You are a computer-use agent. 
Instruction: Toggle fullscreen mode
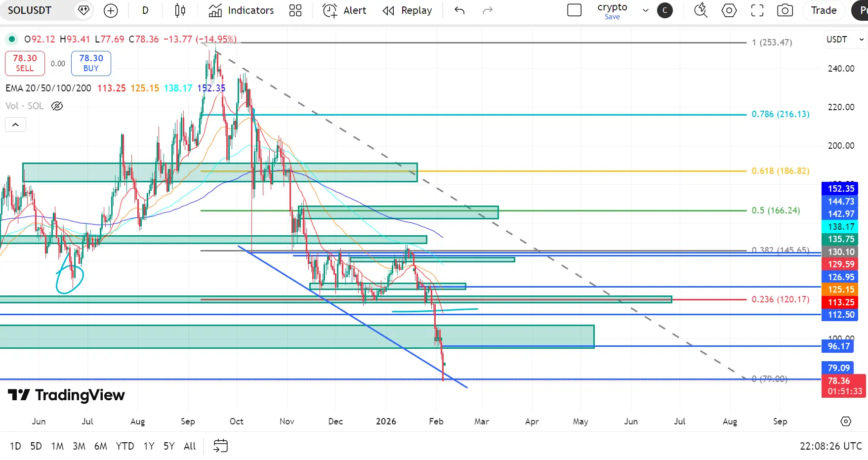coord(757,10)
